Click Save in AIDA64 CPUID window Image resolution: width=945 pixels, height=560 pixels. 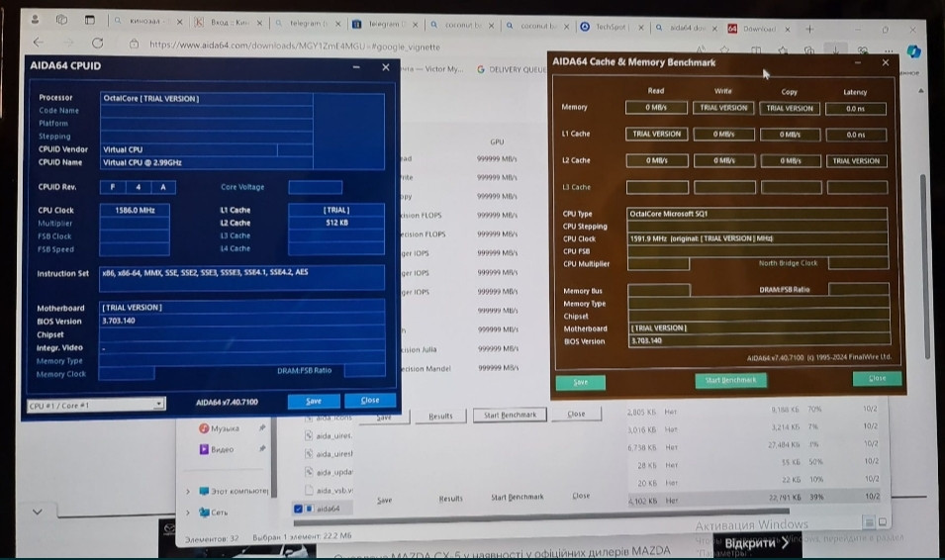(313, 401)
